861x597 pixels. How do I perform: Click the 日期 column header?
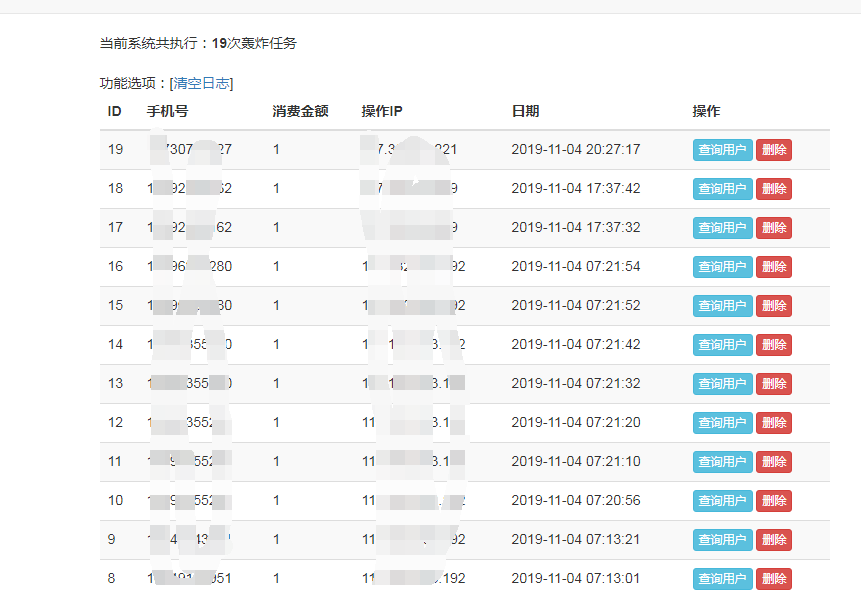(525, 111)
